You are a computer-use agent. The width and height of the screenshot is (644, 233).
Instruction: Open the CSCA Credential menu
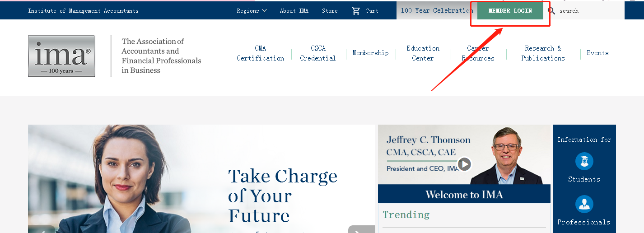pyautogui.click(x=318, y=53)
